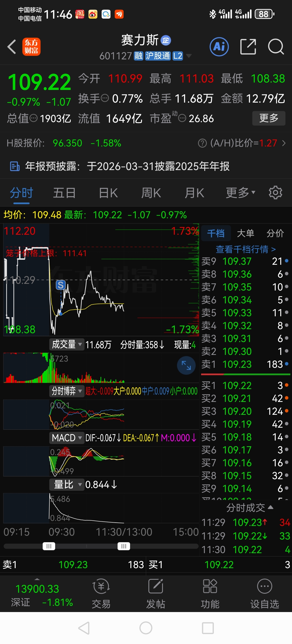Tap Android home circle button
This screenshot has width=292, height=644.
(146, 628)
